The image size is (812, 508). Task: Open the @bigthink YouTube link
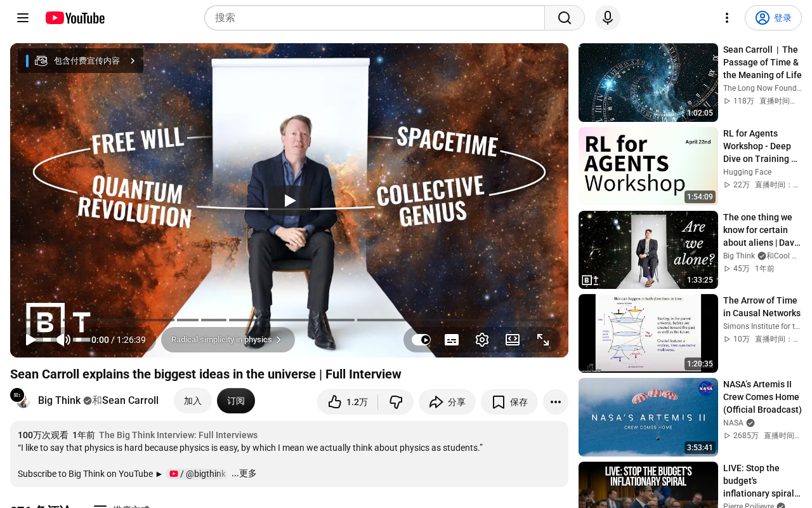(x=197, y=474)
